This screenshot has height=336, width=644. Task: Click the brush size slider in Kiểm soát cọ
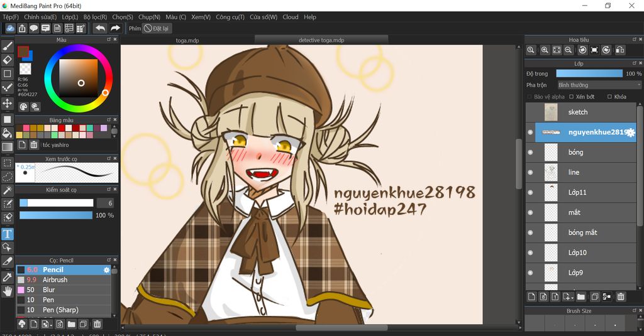pyautogui.click(x=56, y=203)
